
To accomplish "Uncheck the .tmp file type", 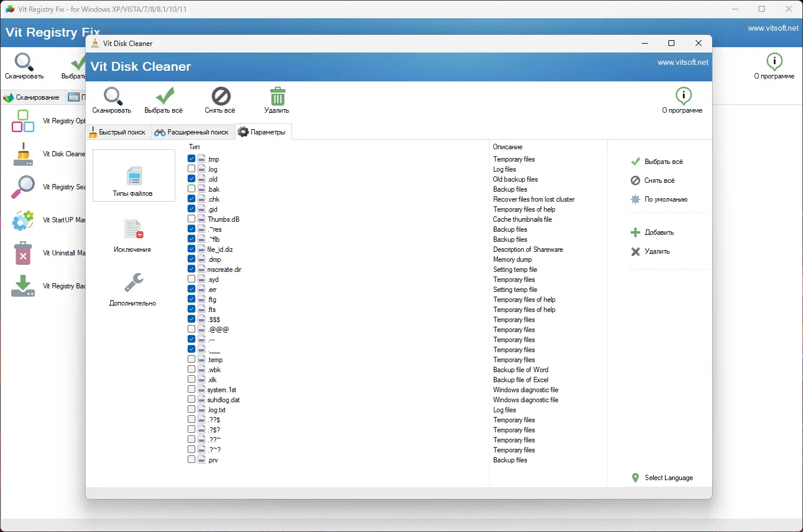I will tap(191, 158).
